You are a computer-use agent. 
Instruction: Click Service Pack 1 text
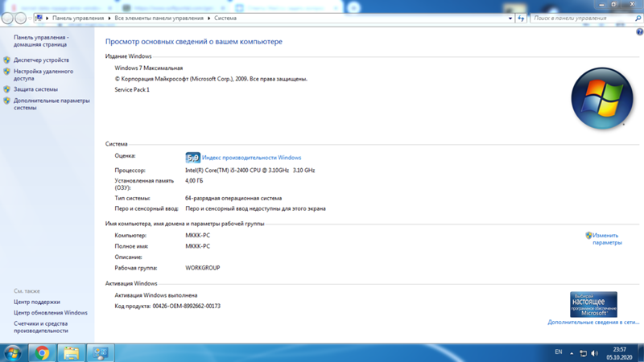pyautogui.click(x=132, y=89)
